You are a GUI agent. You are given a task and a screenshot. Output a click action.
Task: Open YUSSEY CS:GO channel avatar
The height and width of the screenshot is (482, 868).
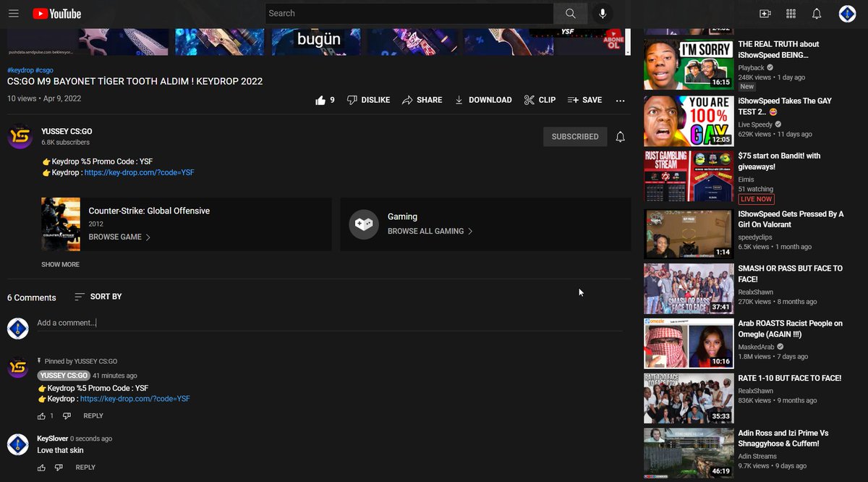(x=20, y=136)
